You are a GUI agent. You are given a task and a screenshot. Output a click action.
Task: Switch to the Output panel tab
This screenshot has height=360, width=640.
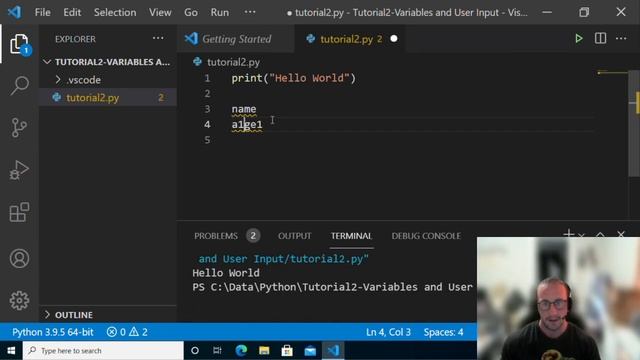point(295,236)
